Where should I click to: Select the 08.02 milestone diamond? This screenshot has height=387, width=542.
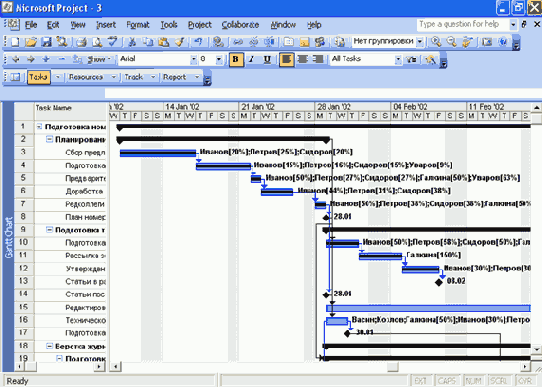point(439,282)
